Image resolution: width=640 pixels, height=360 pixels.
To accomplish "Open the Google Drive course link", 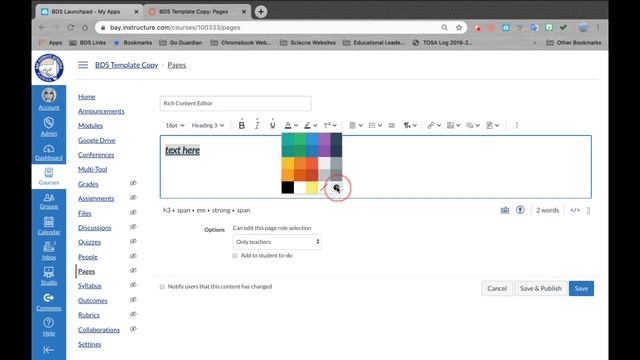I will tap(97, 140).
